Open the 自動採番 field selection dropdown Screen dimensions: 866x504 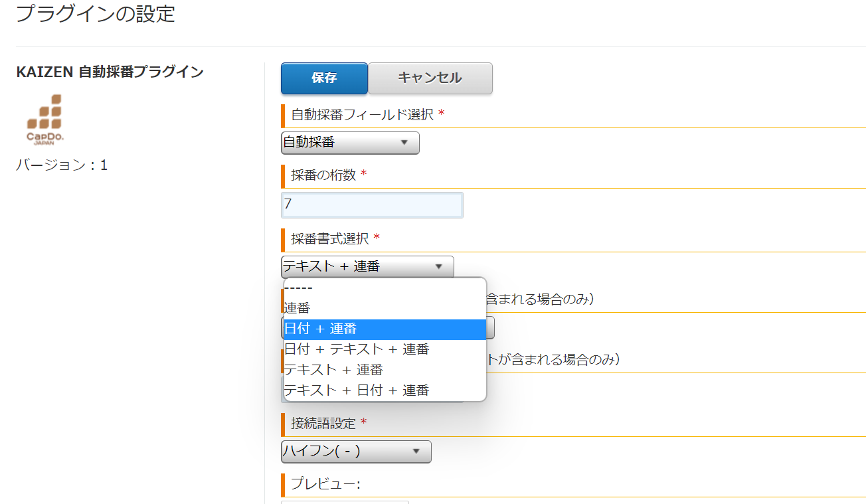point(350,143)
